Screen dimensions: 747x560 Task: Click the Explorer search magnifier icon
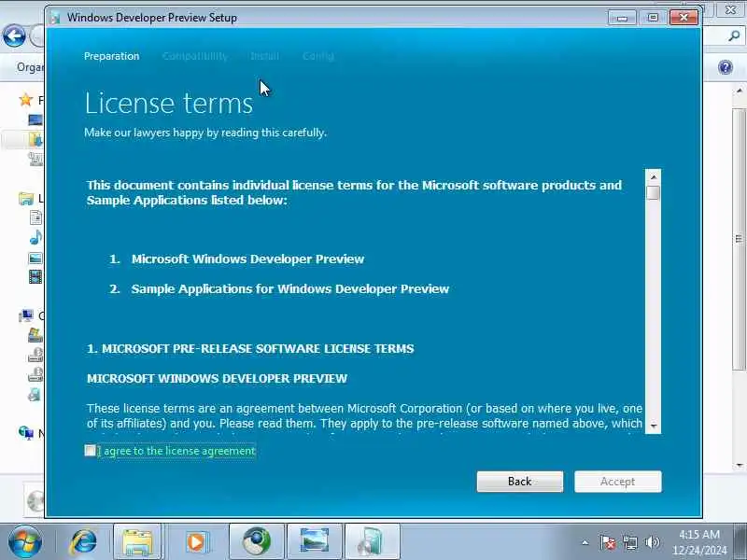[x=734, y=35]
